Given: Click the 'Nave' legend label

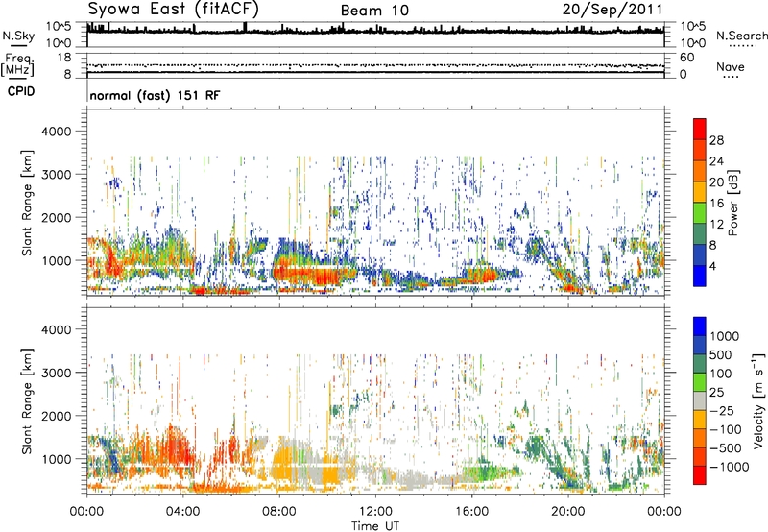Looking at the screenshot, I should (x=731, y=66).
